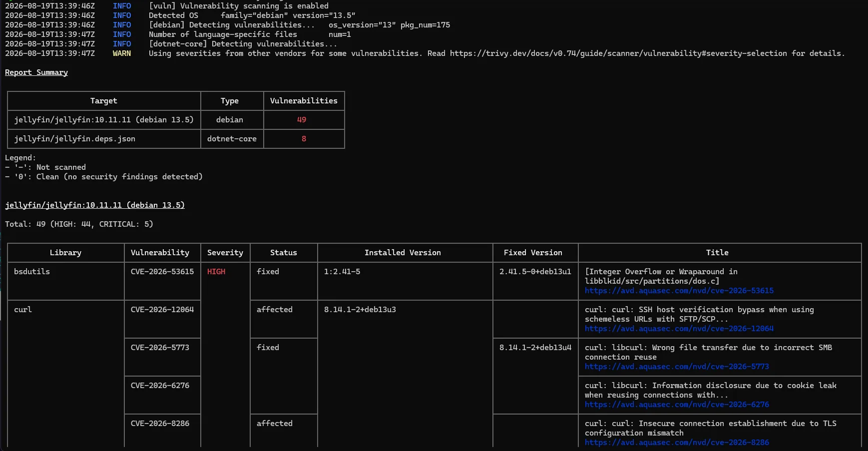
Task: Select CVE-2026-12064 in the Vulnerability column
Action: click(162, 310)
